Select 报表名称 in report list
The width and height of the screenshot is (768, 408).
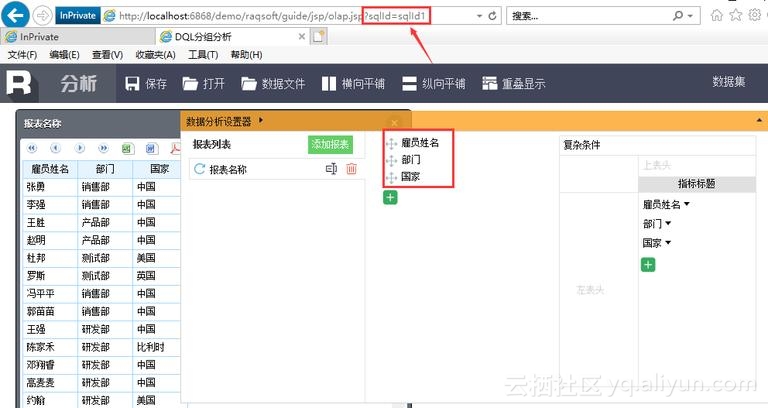228,169
